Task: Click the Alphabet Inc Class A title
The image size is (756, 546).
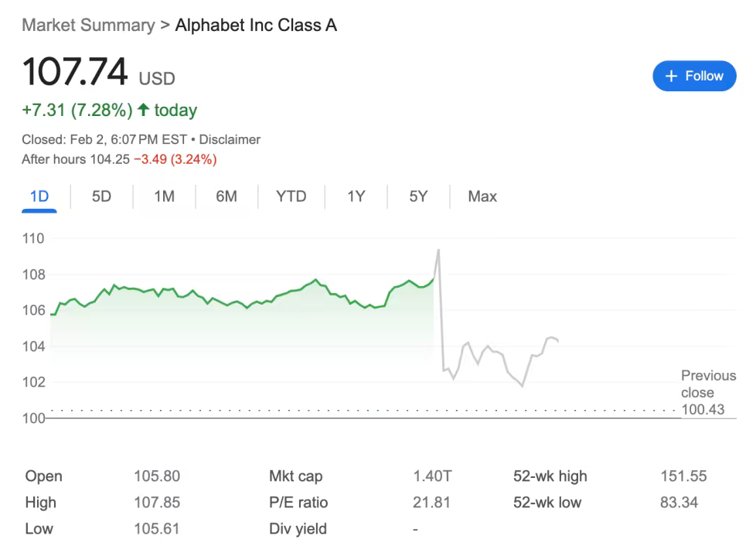Action: (x=256, y=25)
